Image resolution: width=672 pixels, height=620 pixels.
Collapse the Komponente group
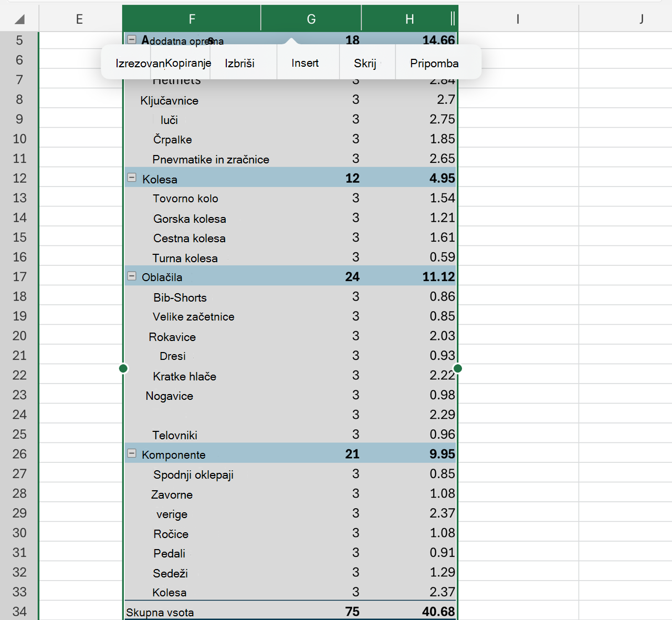(132, 453)
